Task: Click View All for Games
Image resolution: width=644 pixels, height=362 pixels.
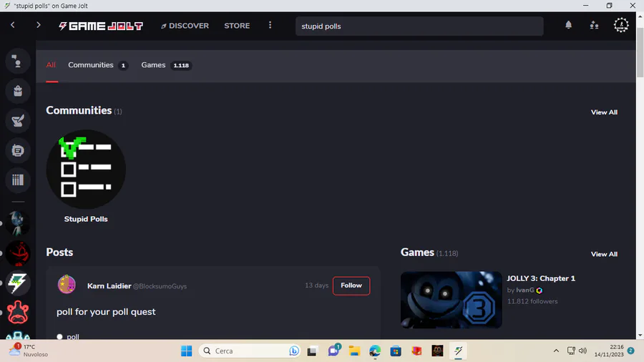Action: coord(604,255)
